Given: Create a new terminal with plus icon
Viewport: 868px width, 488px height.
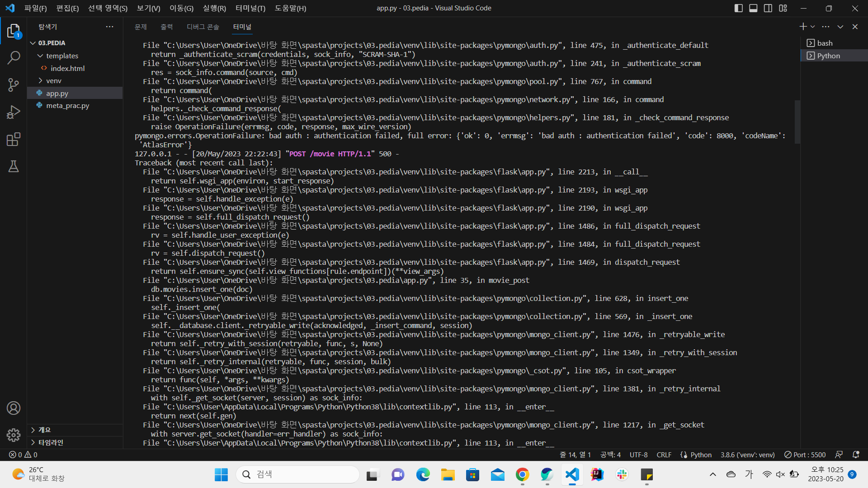Looking at the screenshot, I should click(x=803, y=27).
